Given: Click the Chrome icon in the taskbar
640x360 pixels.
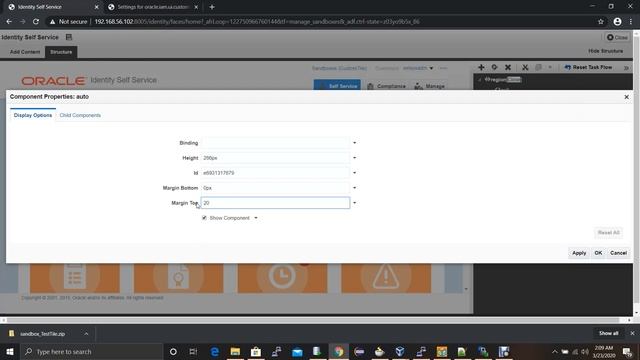Looking at the screenshot, I should (338, 352).
